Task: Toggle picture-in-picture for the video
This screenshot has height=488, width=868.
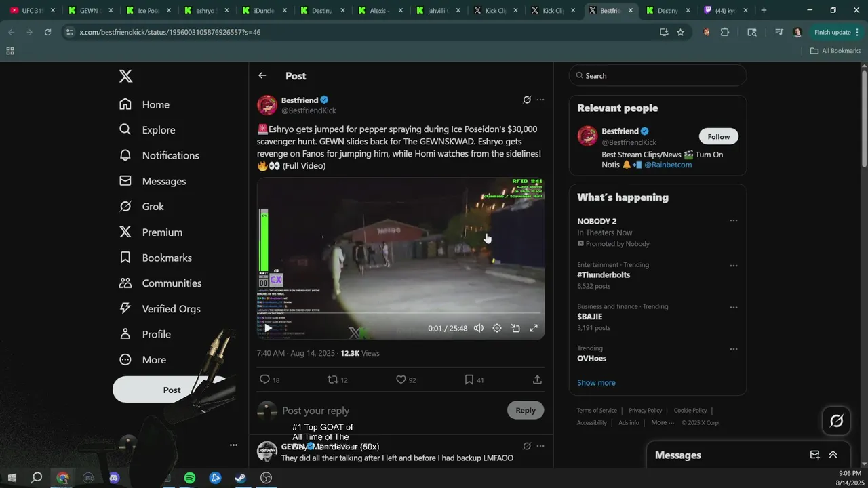Action: point(515,328)
